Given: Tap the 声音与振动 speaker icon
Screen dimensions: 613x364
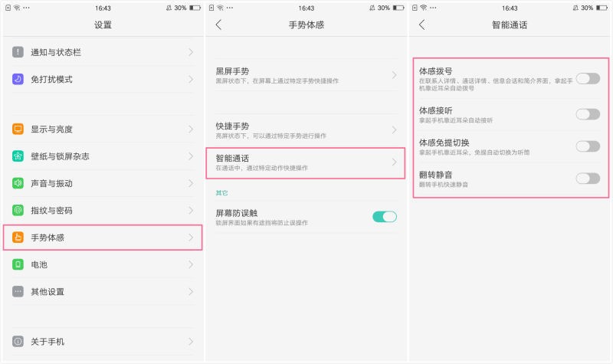Looking at the screenshot, I should 18,183.
